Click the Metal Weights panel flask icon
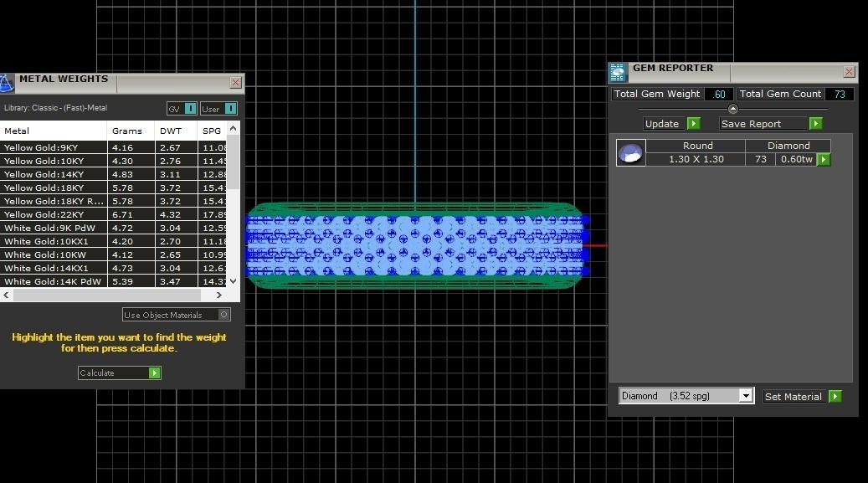The width and height of the screenshot is (868, 483). pyautogui.click(x=6, y=83)
